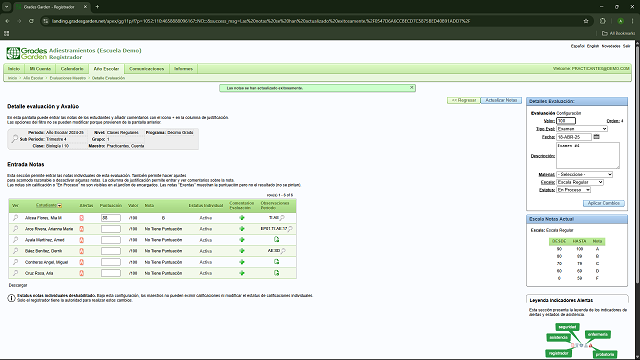Screen dimensions: 640x360
Task: View the period observations magnifier for Alicea Flores
Action: [282, 218]
